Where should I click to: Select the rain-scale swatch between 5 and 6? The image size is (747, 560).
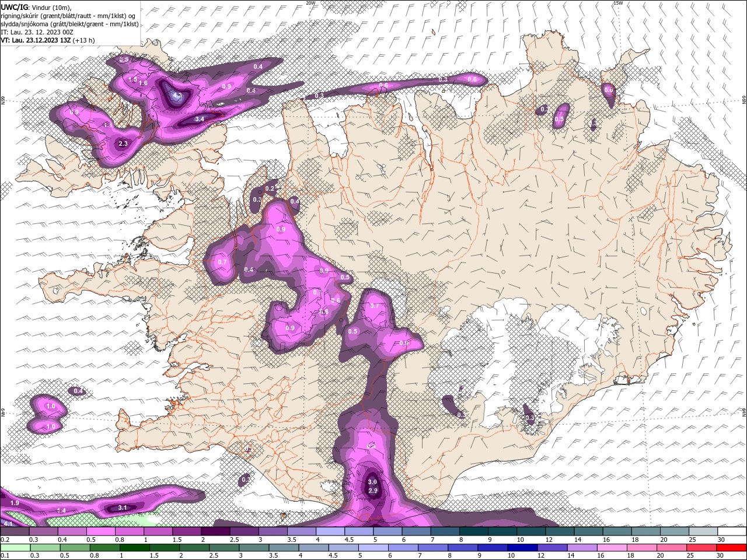[372, 547]
